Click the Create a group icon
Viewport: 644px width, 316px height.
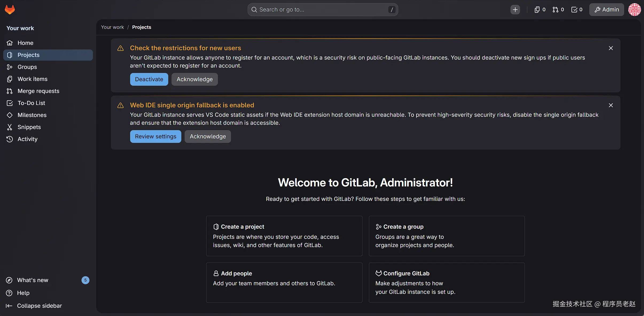(x=378, y=227)
